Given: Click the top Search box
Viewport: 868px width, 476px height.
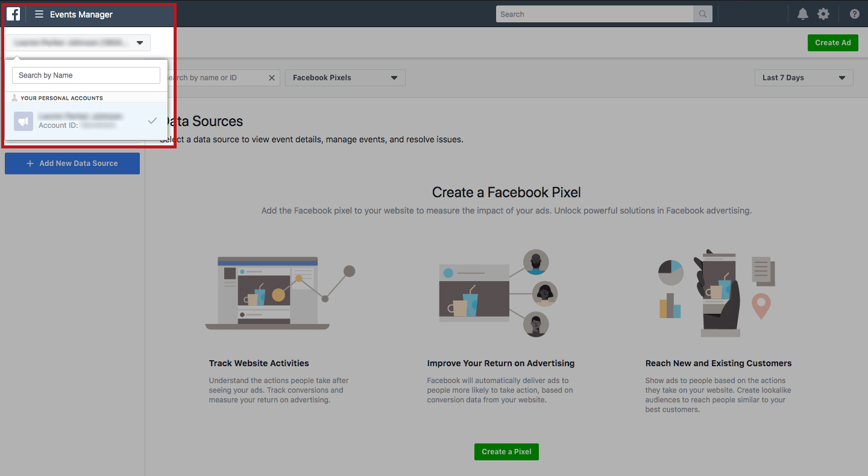Looking at the screenshot, I should (594, 14).
